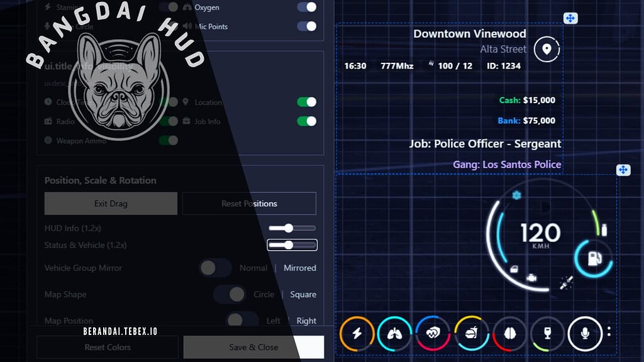Select the voice microphone icon
Image resolution: width=644 pixels, height=362 pixels.
click(586, 334)
